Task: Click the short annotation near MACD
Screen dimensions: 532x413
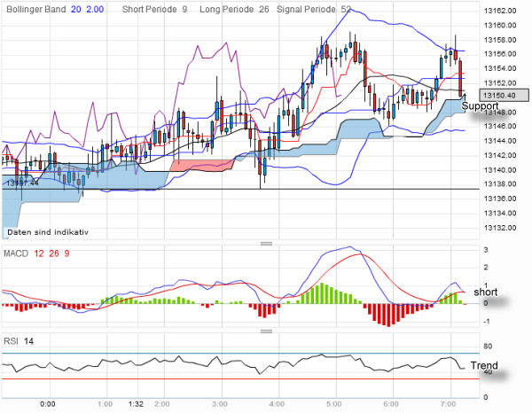Action: point(486,292)
